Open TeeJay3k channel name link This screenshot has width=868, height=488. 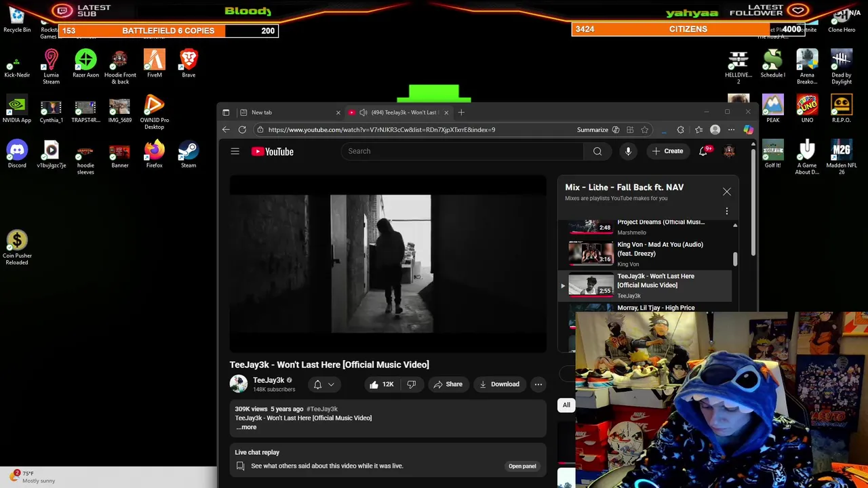[269, 380]
